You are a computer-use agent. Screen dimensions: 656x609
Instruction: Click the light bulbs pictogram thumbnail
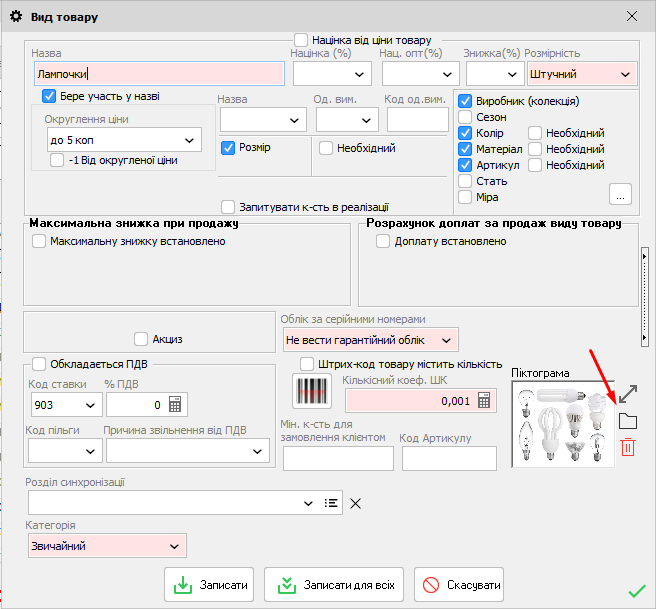point(561,425)
